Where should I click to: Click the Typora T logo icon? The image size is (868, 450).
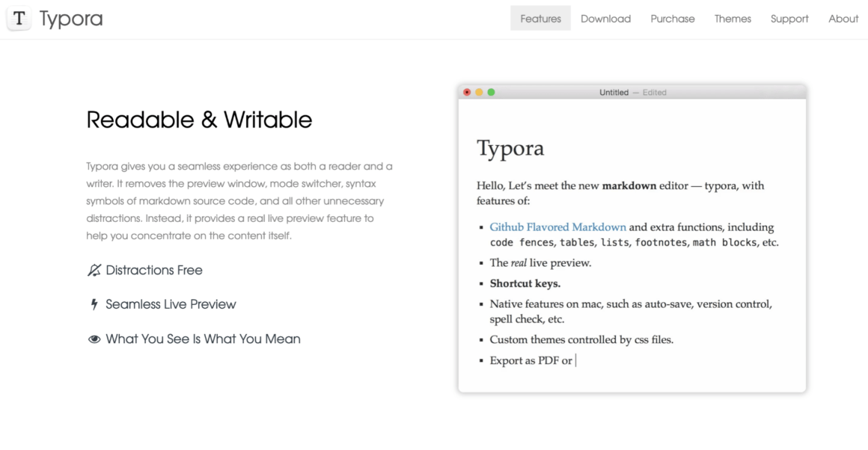19,19
